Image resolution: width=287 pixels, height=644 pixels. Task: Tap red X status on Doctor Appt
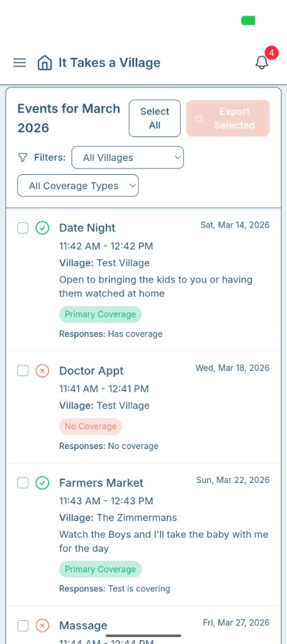42,371
